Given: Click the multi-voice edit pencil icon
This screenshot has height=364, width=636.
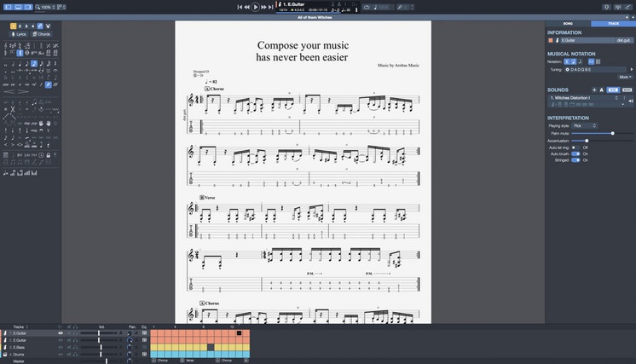Looking at the screenshot, I should point(40,26).
